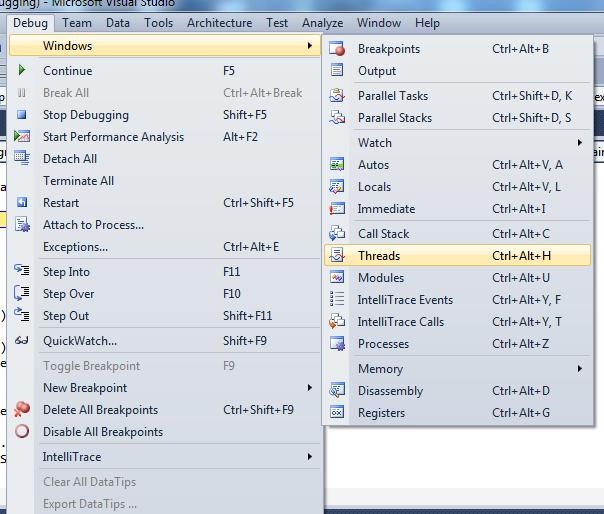This screenshot has height=514, width=604.
Task: Open the Tools menu
Action: point(159,23)
